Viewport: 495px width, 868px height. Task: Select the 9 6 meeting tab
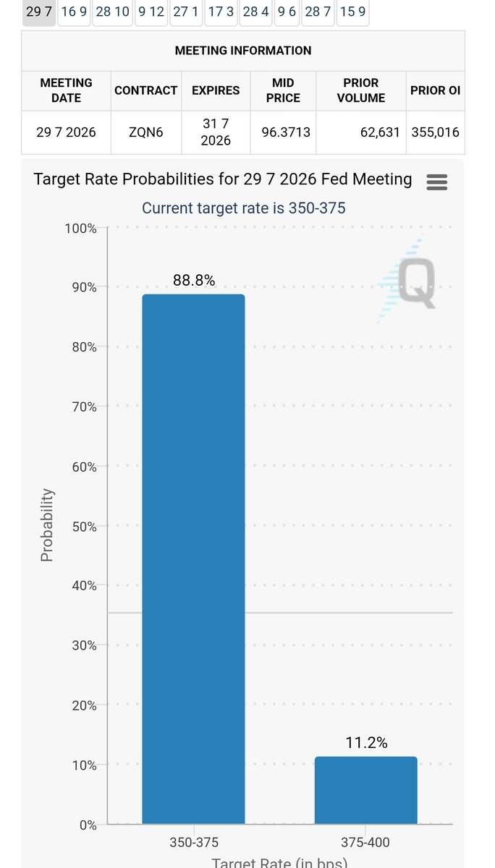click(287, 12)
